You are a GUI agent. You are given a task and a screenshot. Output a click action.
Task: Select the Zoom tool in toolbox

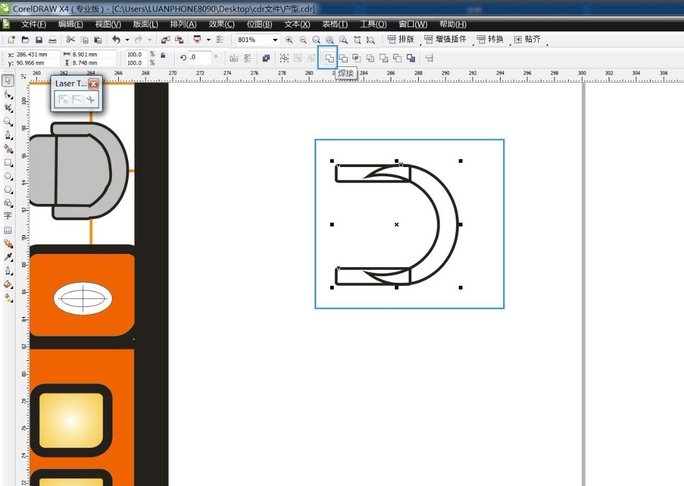(8, 122)
